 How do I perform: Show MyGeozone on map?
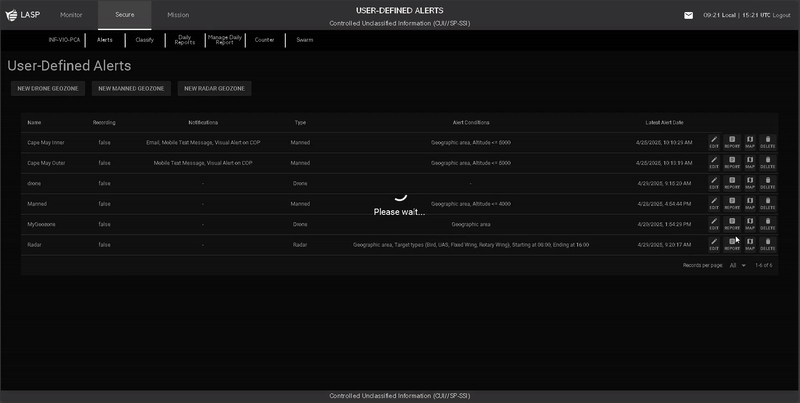(x=749, y=224)
